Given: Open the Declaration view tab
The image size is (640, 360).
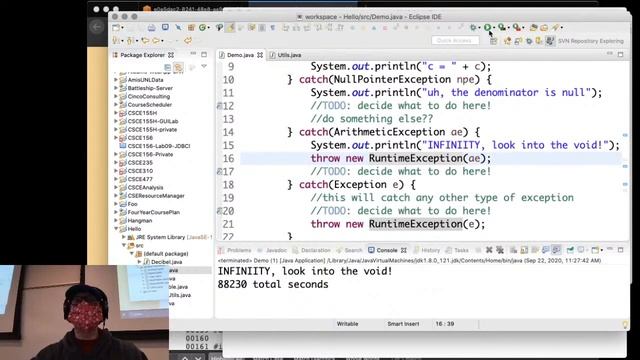Looking at the screenshot, I should [311, 250].
